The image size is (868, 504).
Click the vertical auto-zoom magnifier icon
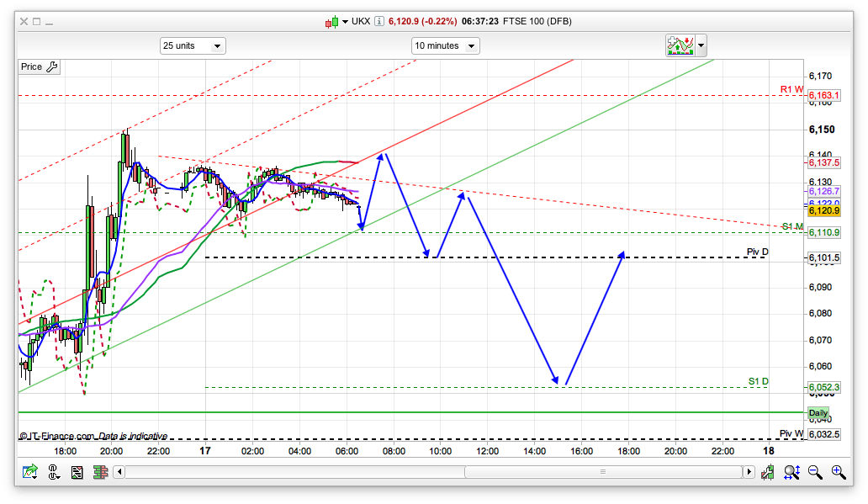pyautogui.click(x=791, y=473)
